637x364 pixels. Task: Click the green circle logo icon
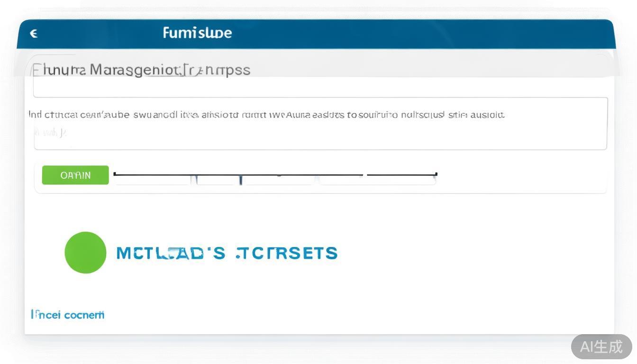tap(85, 253)
